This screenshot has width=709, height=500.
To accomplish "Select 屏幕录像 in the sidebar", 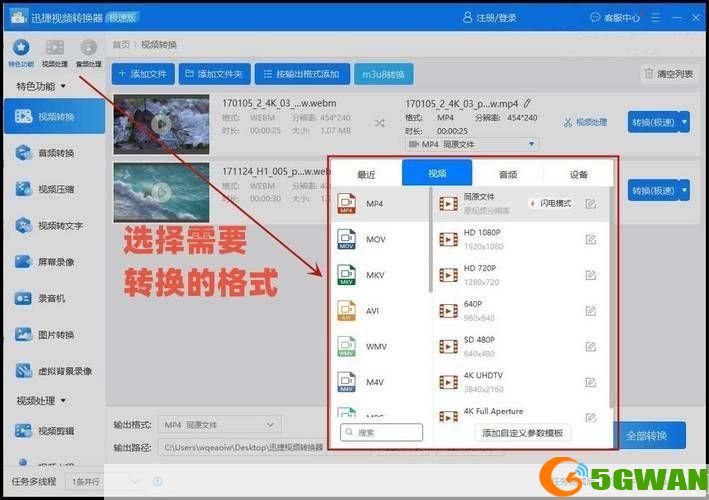I will pos(54,262).
